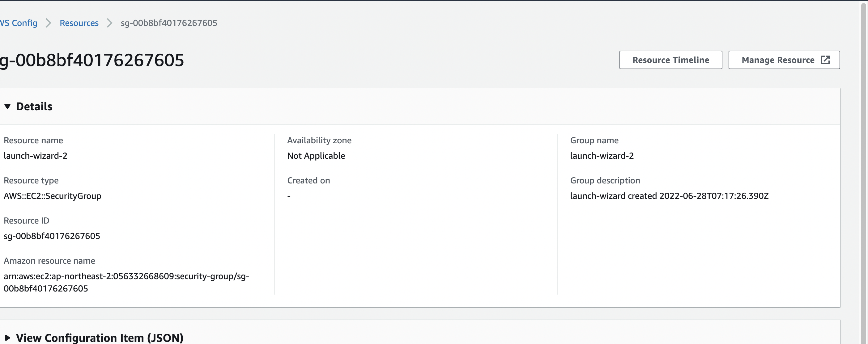Click the page title sg-00b8bf40176267605 heading

[92, 60]
